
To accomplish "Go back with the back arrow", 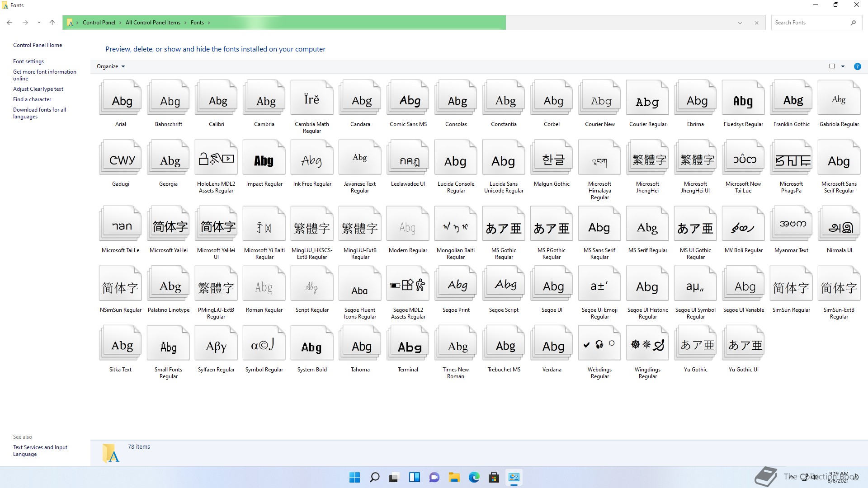I will tap(9, 23).
